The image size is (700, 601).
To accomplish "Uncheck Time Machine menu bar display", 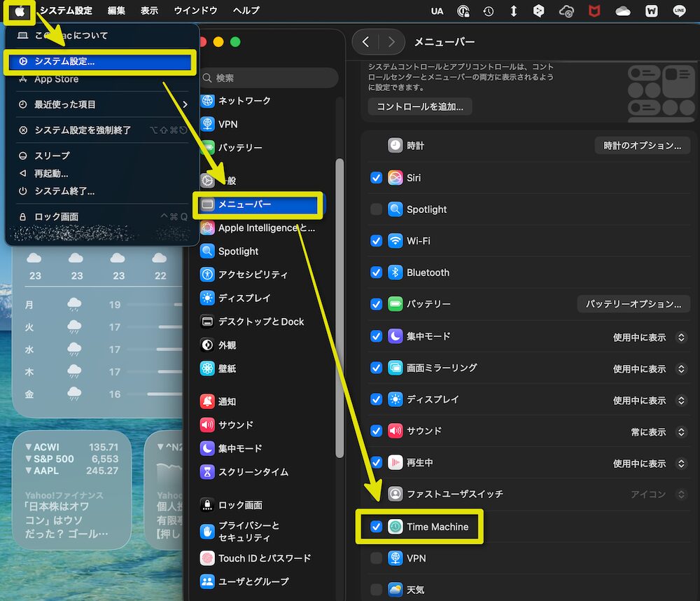I will 376,526.
